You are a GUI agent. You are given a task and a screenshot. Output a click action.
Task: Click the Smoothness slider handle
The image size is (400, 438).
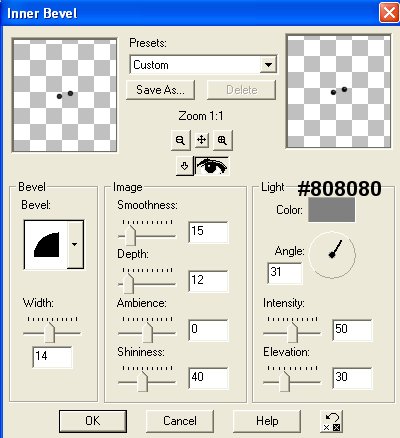click(x=130, y=235)
